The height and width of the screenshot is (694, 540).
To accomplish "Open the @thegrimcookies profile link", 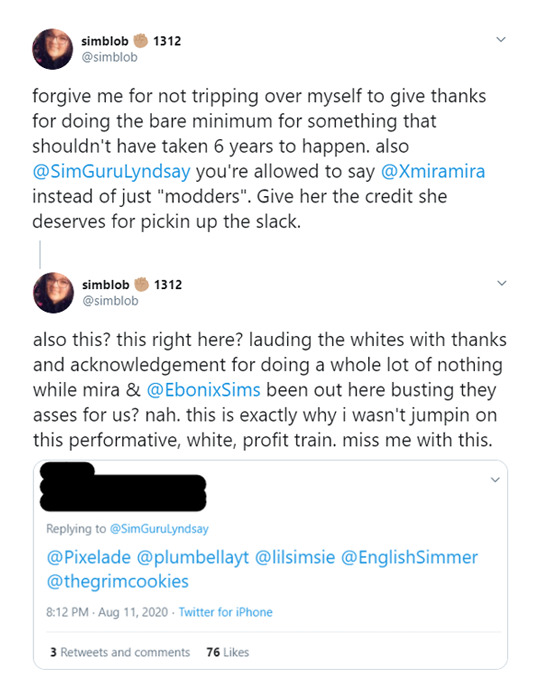I will 118,581.
